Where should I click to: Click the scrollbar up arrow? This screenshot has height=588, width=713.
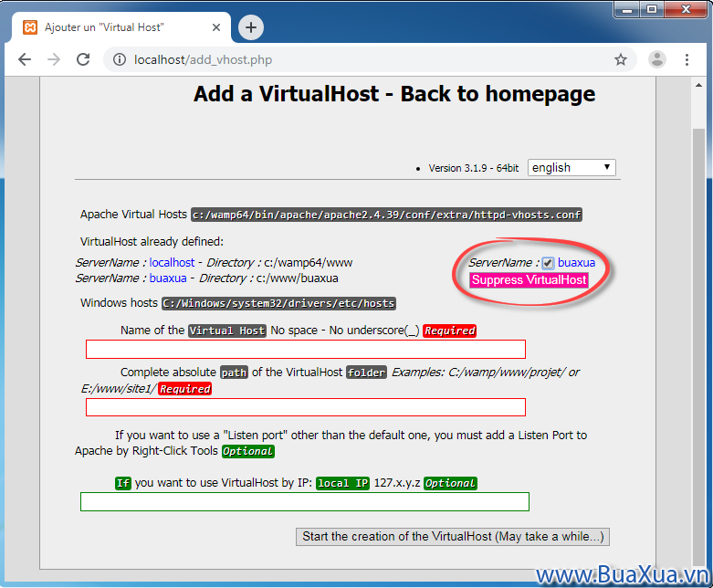(x=698, y=85)
